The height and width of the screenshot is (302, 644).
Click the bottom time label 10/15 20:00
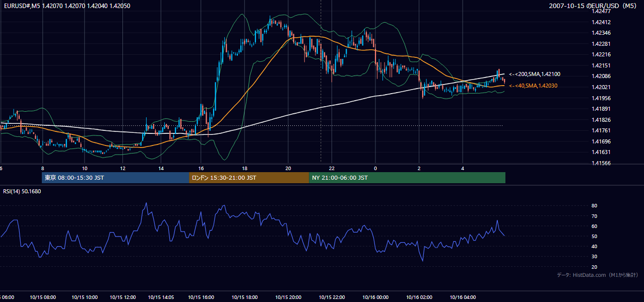[288, 297]
